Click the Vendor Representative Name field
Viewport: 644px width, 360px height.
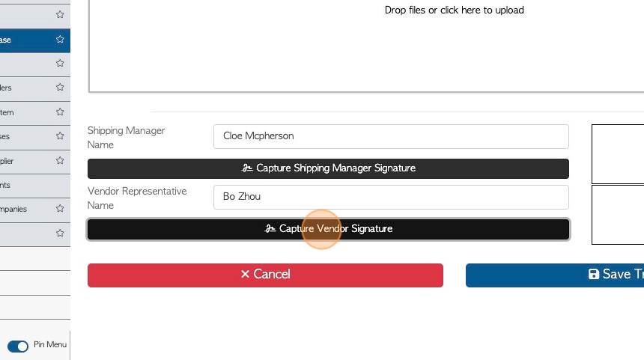click(x=391, y=197)
